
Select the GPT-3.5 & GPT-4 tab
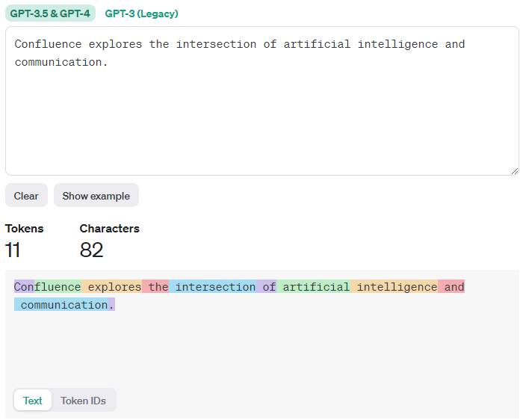click(x=50, y=13)
